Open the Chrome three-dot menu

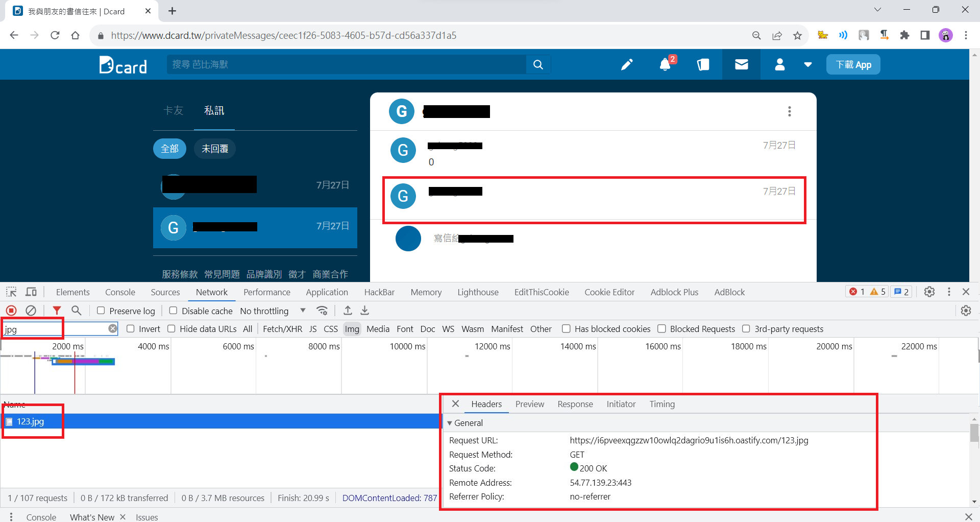coord(966,35)
